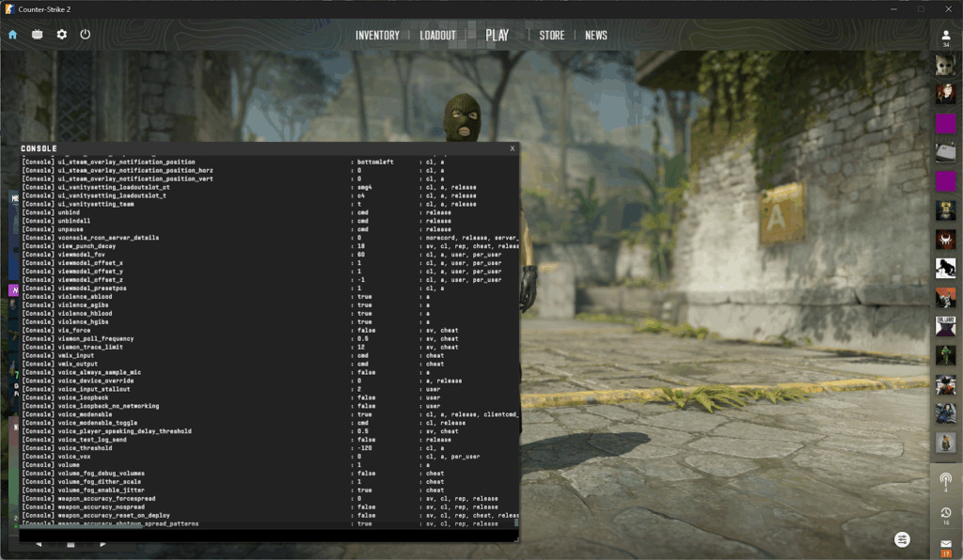Open the mail inbox icon with 17
The height and width of the screenshot is (560, 963).
click(946, 548)
